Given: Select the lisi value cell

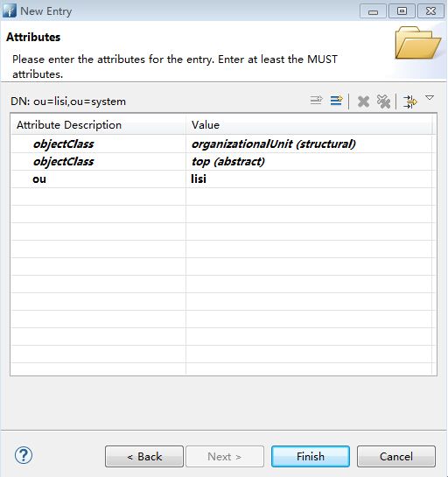Looking at the screenshot, I should click(309, 179).
